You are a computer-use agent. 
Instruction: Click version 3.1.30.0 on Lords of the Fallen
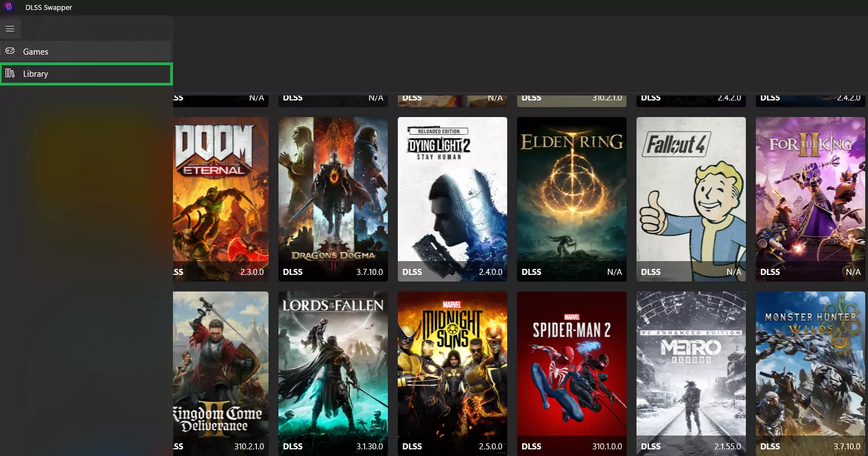(x=370, y=447)
